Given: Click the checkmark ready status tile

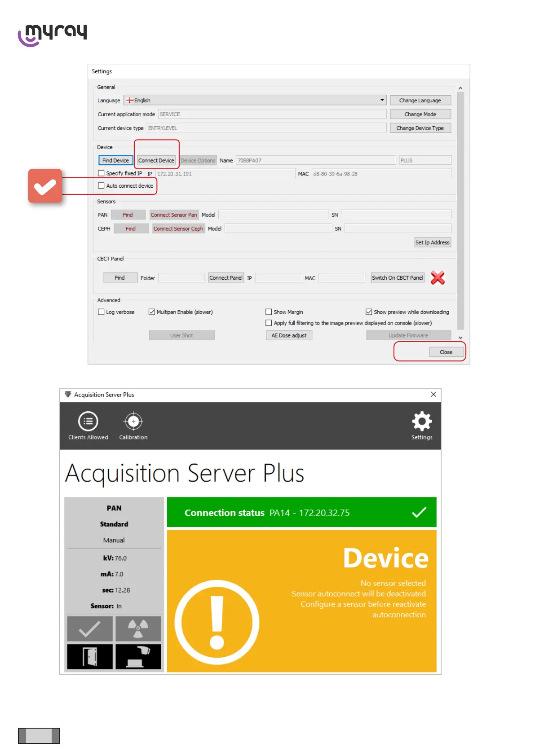Looking at the screenshot, I should click(x=90, y=629).
